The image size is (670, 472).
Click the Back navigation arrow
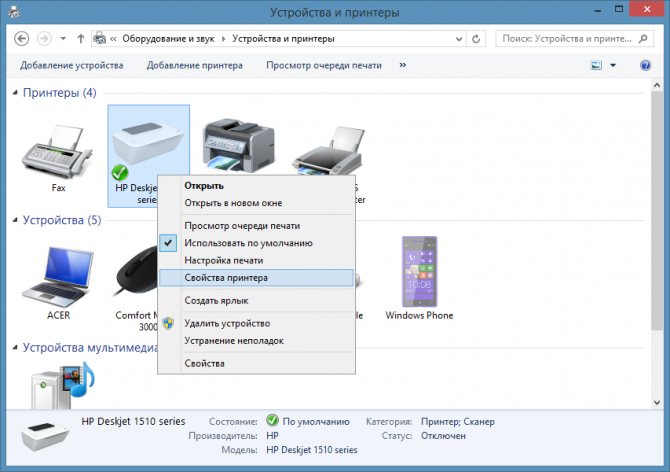tap(21, 39)
